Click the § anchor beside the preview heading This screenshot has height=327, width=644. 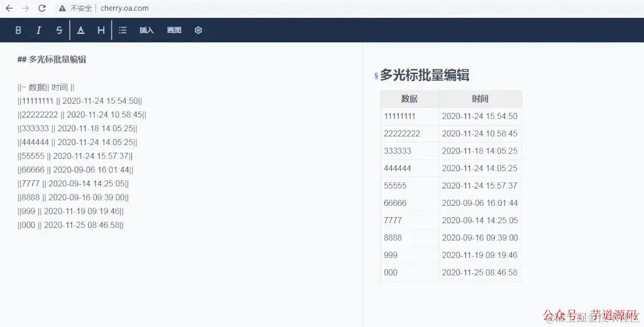click(376, 76)
